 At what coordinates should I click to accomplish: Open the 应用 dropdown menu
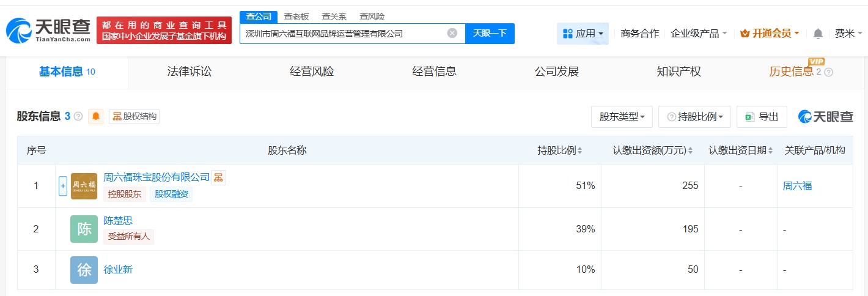(583, 34)
